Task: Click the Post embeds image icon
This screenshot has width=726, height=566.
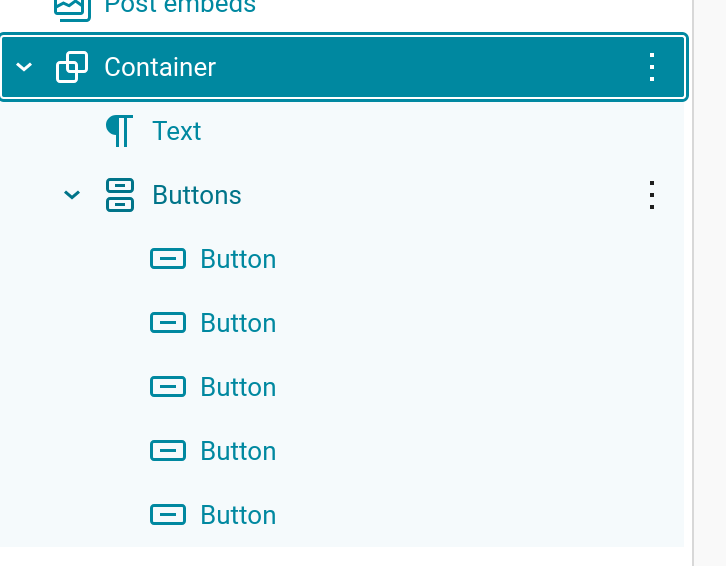Action: (x=72, y=8)
